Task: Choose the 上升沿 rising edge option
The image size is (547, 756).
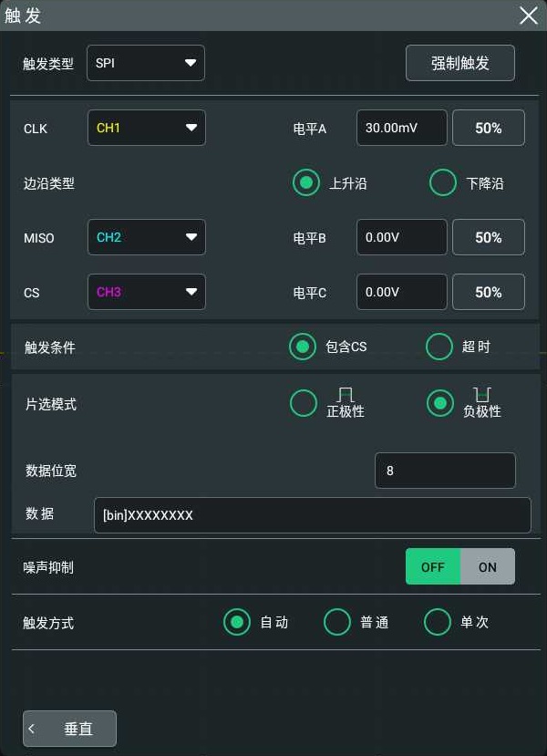Action: [x=306, y=182]
